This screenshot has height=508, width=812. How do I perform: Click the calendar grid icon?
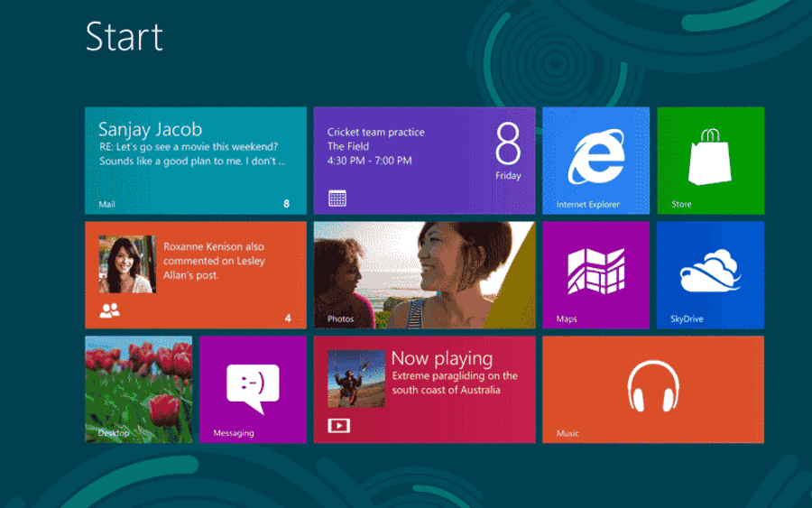click(x=337, y=199)
